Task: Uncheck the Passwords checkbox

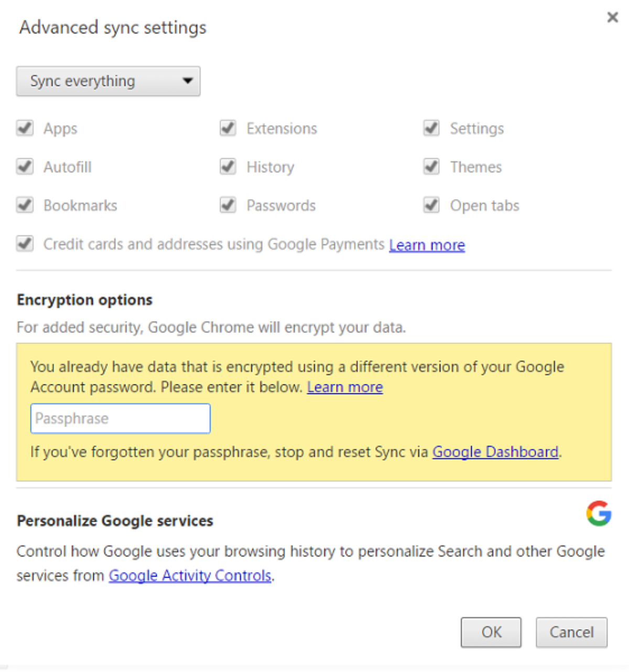Action: 228,205
